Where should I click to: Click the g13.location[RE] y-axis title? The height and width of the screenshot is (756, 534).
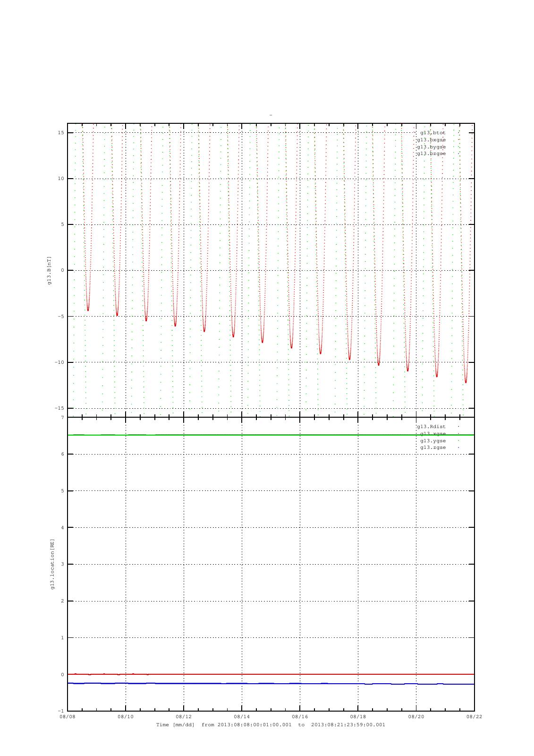pyautogui.click(x=52, y=564)
